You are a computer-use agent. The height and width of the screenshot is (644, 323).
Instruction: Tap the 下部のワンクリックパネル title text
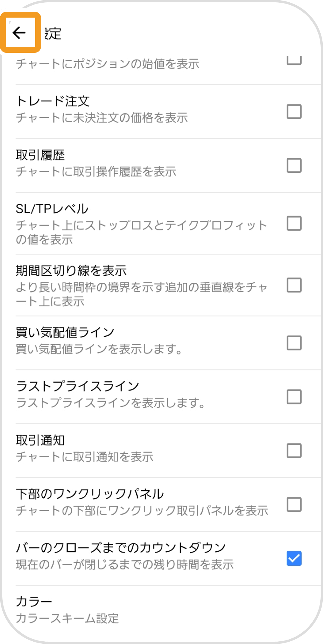point(90,494)
